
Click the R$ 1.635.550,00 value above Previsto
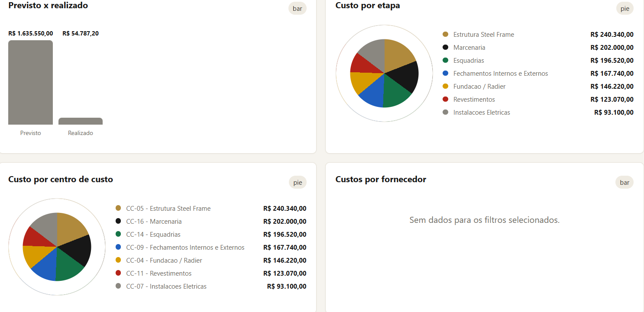31,33
